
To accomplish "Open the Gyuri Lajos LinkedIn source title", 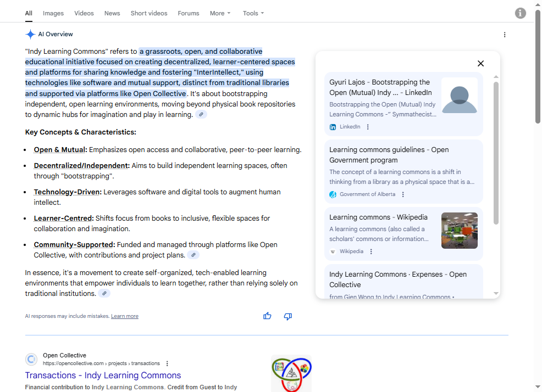I will click(x=380, y=87).
